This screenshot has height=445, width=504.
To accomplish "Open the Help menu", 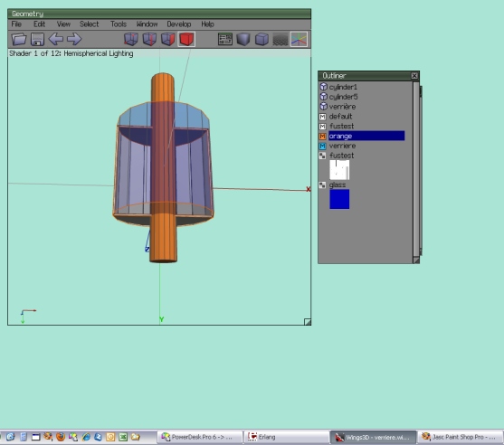I will click(207, 24).
